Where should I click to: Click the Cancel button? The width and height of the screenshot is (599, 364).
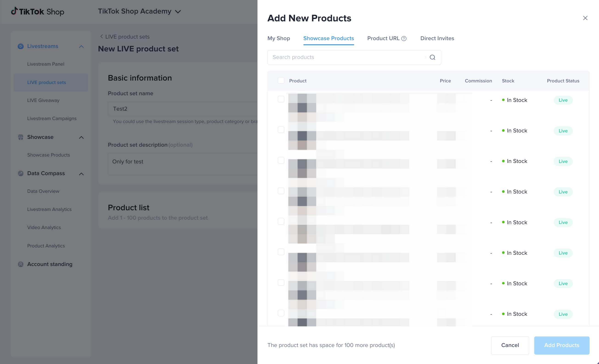coord(510,345)
